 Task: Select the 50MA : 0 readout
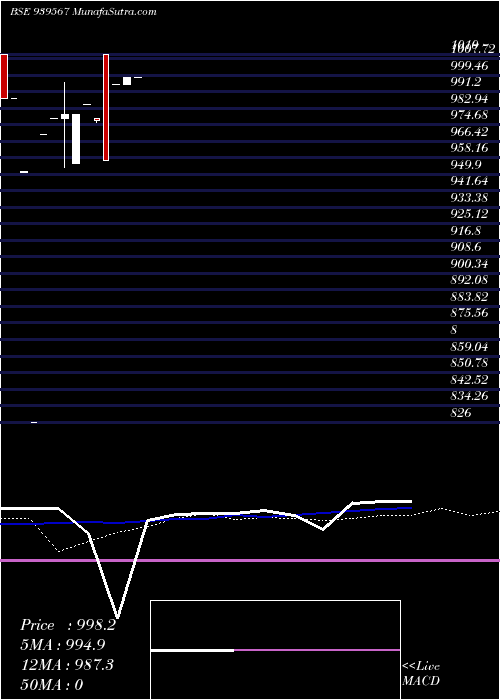click(51, 684)
